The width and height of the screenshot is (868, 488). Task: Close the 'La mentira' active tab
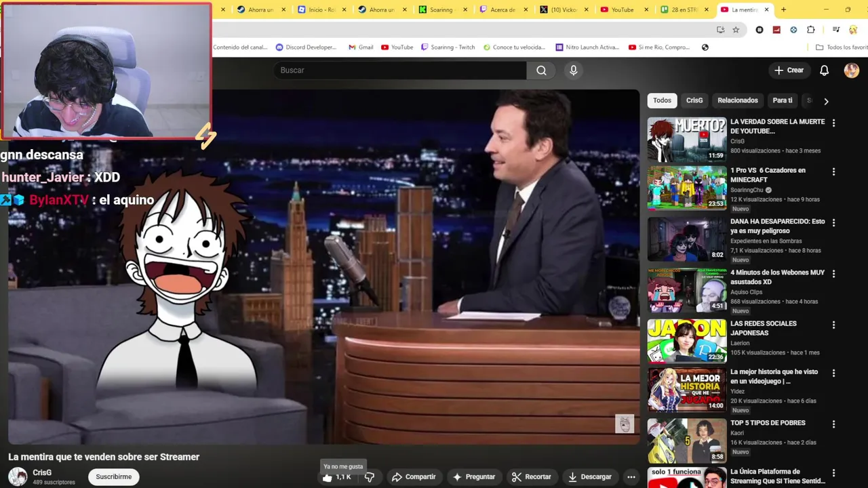point(767,9)
